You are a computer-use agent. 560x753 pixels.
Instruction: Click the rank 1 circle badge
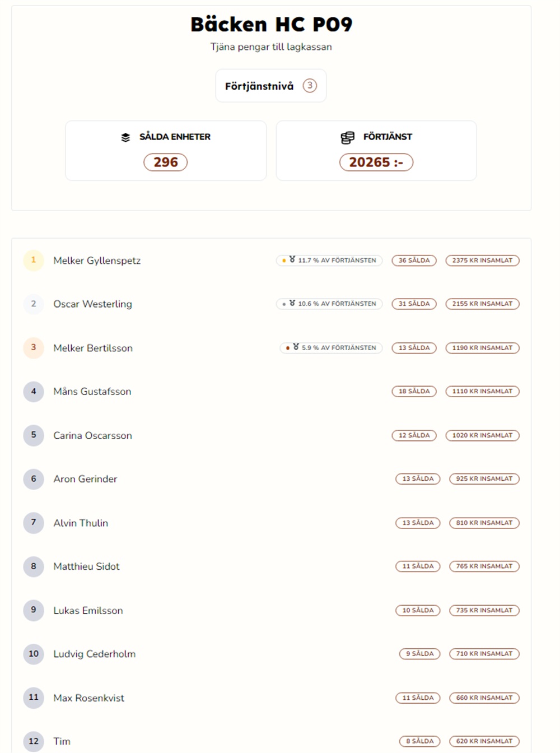pos(34,261)
